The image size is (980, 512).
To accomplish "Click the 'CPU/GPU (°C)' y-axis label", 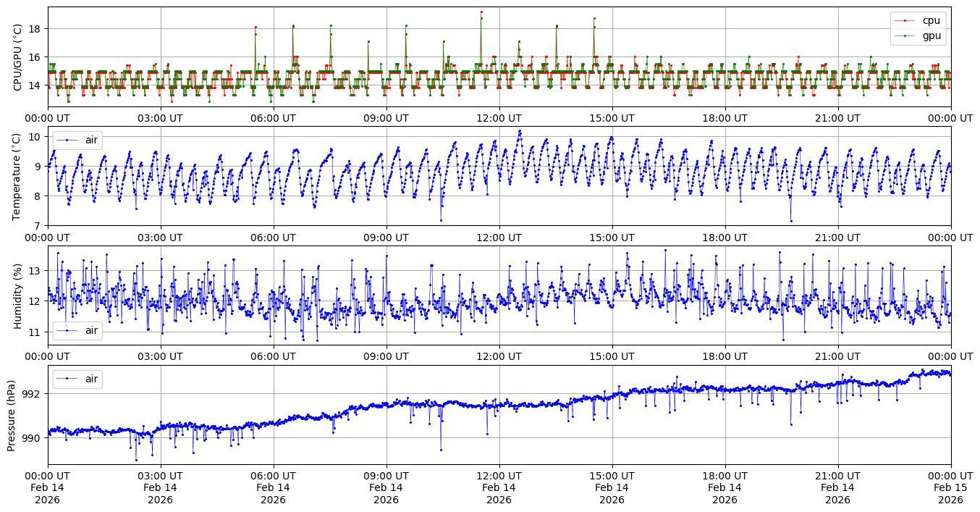I will point(17,57).
